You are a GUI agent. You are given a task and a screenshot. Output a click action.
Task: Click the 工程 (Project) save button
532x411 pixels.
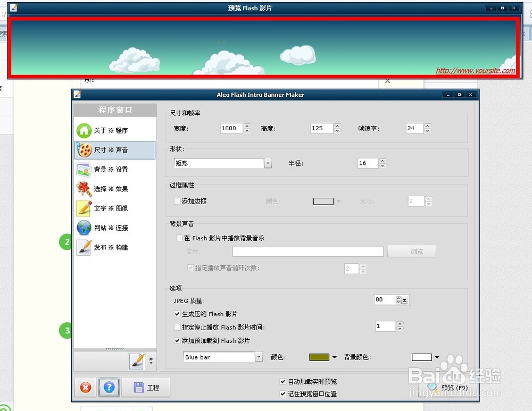(x=146, y=388)
